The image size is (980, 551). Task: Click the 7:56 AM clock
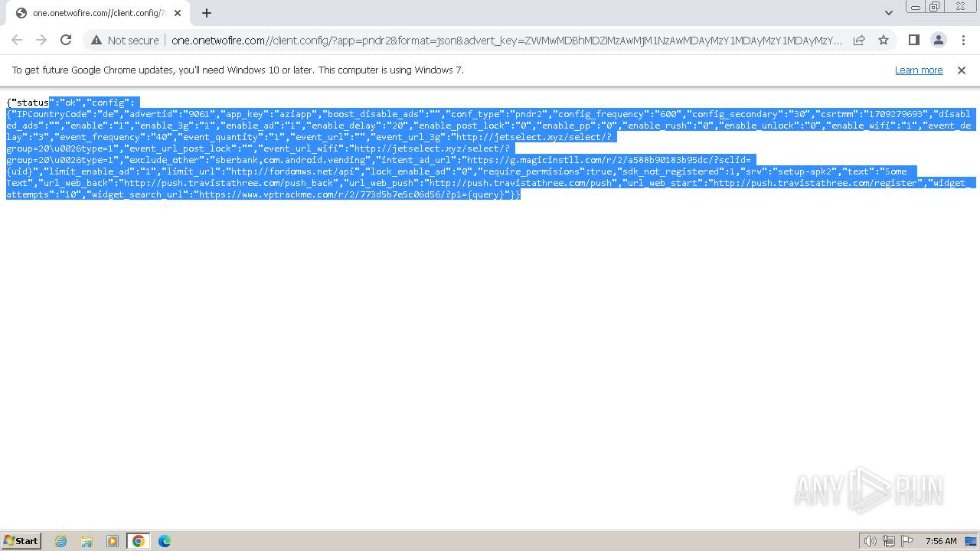[x=941, y=541]
